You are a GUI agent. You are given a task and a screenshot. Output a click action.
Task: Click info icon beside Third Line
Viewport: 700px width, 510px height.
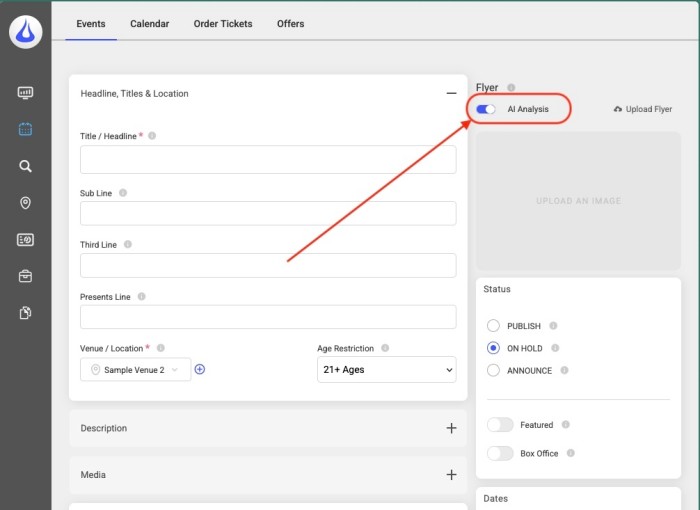tap(128, 244)
